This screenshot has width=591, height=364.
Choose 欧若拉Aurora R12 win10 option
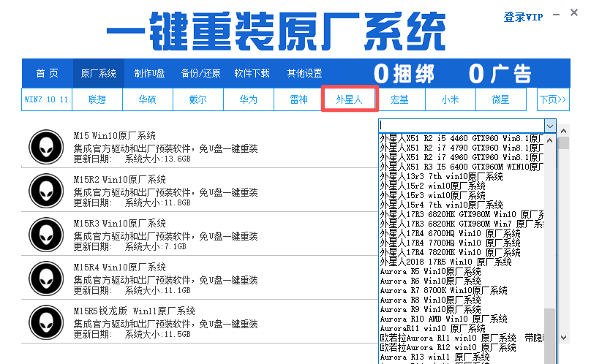click(462, 347)
